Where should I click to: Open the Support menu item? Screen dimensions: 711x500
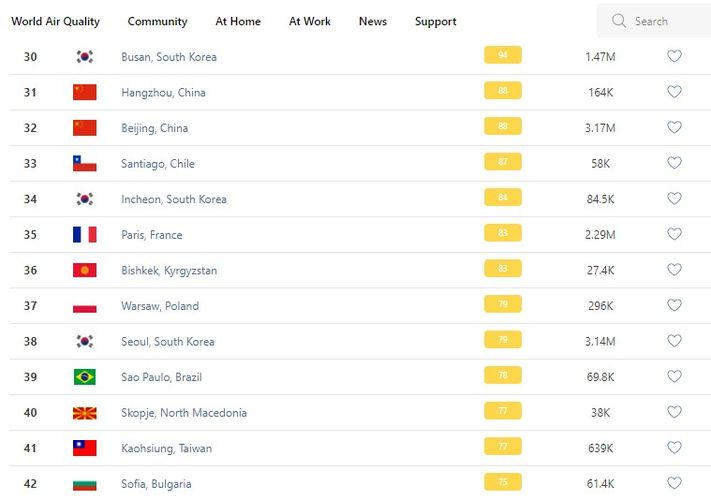(x=435, y=21)
